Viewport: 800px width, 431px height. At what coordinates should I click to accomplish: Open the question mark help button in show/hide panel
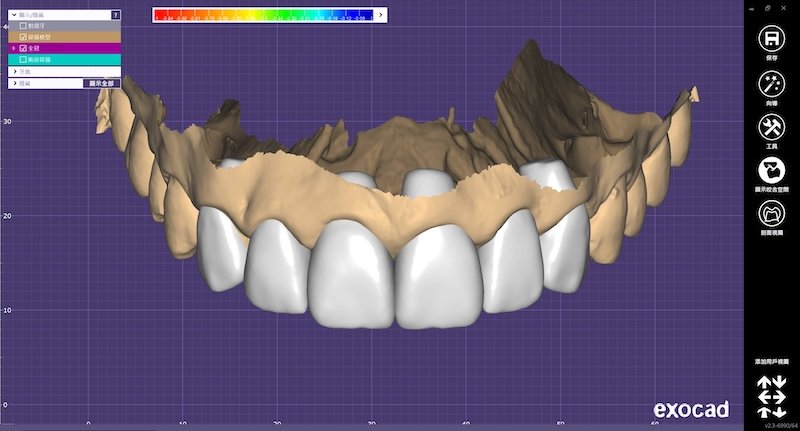tap(115, 15)
